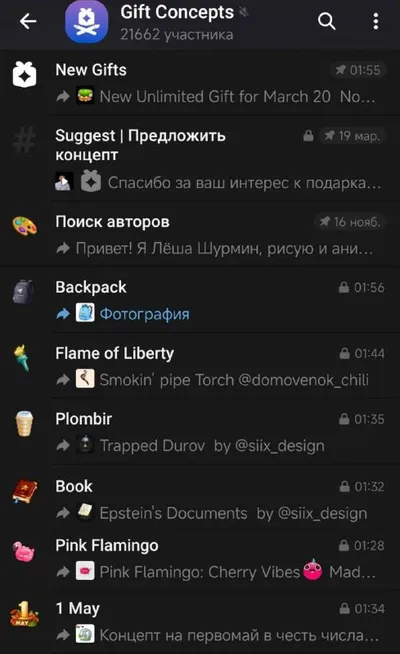The width and height of the screenshot is (400, 654).
Task: Tap the Trapped Durov message preview
Action: (212, 445)
